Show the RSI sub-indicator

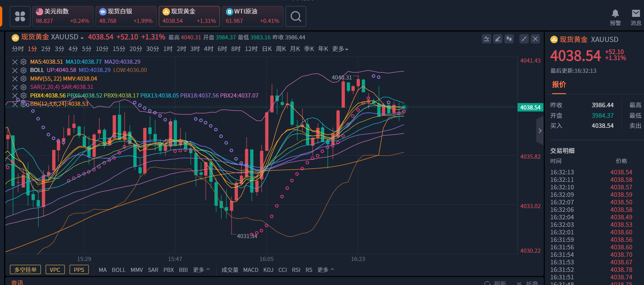(296, 270)
